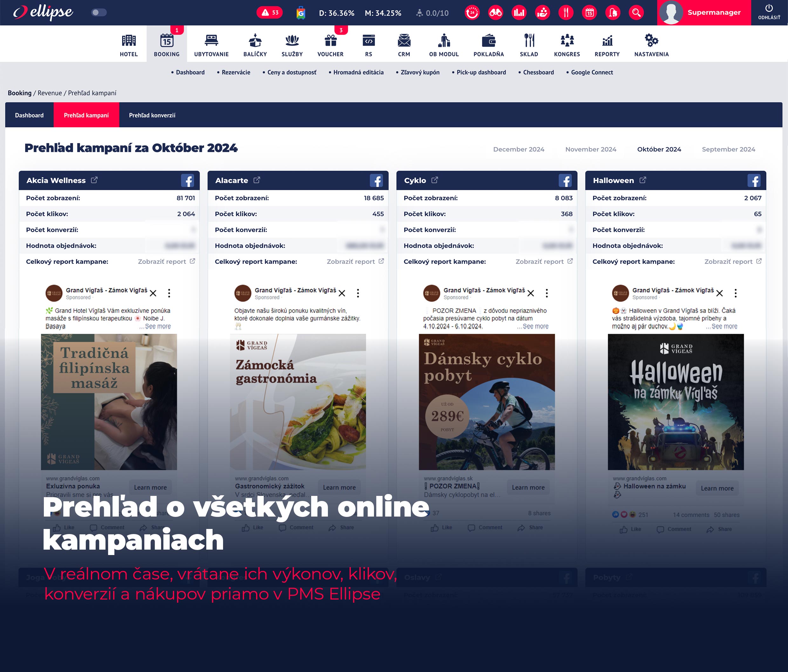Click Zobraziť report for Akcia Wellness
The image size is (788, 672).
[x=166, y=261]
